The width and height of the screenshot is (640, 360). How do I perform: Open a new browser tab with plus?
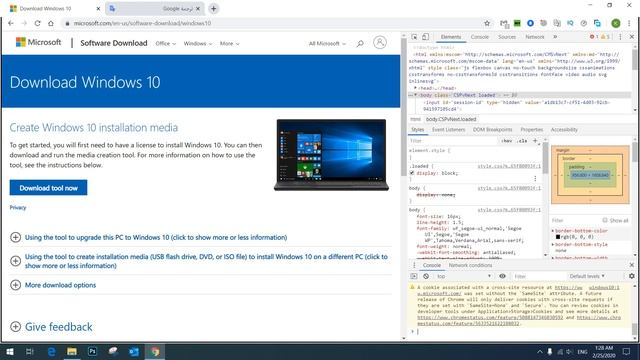[x=213, y=9]
